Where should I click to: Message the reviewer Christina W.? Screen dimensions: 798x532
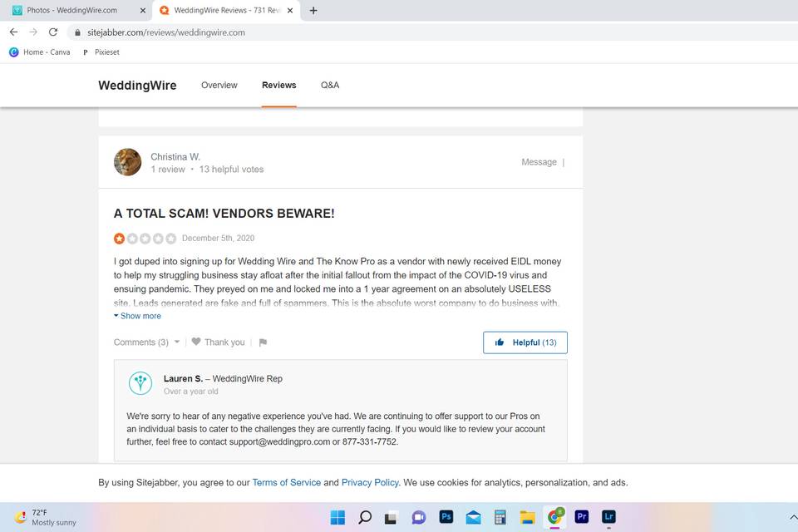539,162
